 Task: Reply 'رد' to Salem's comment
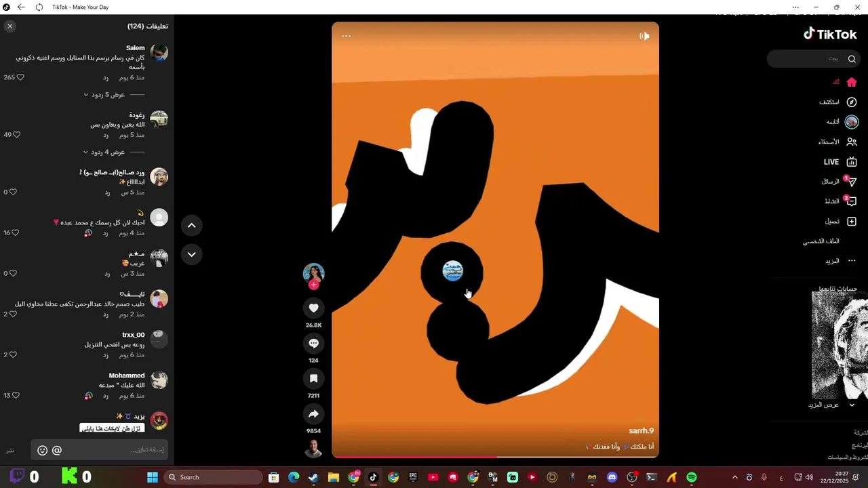click(x=106, y=77)
